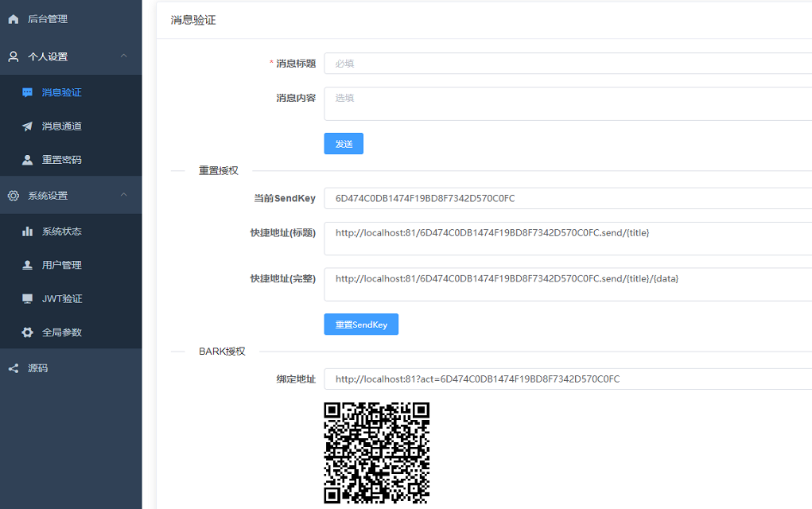The image size is (812, 509).
Task: Click the user icon beside 个人设置
Action: [14, 56]
